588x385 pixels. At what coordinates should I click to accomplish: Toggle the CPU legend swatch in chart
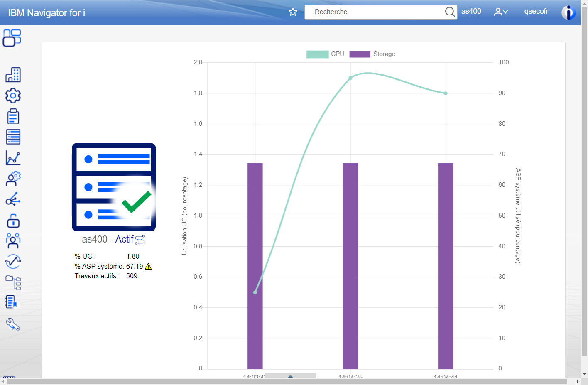[317, 54]
